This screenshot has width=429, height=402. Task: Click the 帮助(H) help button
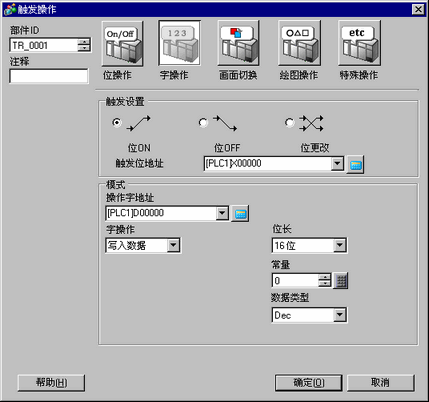click(51, 383)
